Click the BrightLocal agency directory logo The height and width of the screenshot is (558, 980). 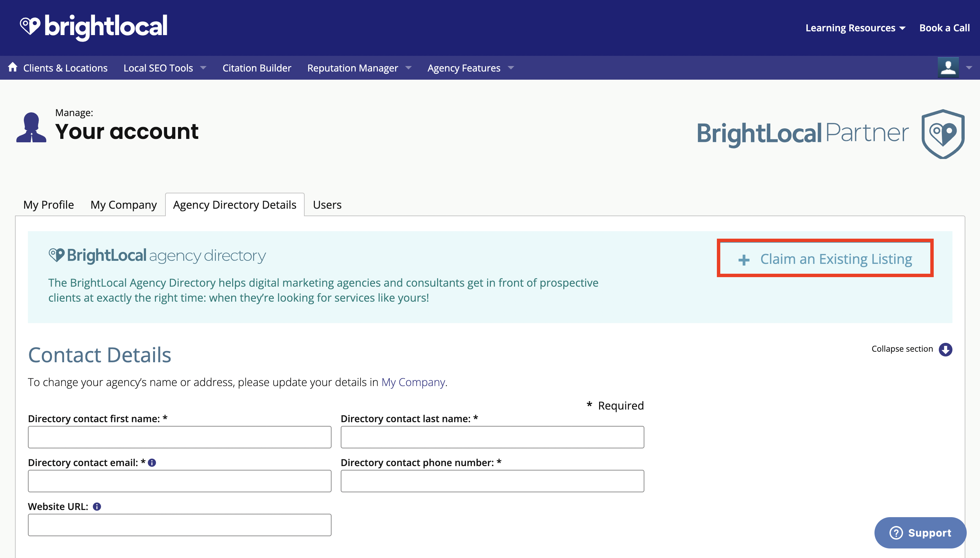click(157, 256)
